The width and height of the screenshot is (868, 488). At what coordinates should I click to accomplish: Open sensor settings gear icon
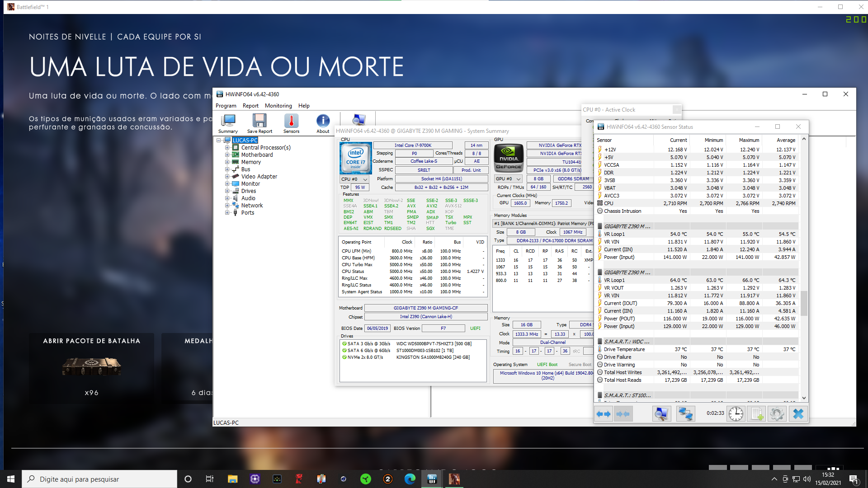click(777, 414)
